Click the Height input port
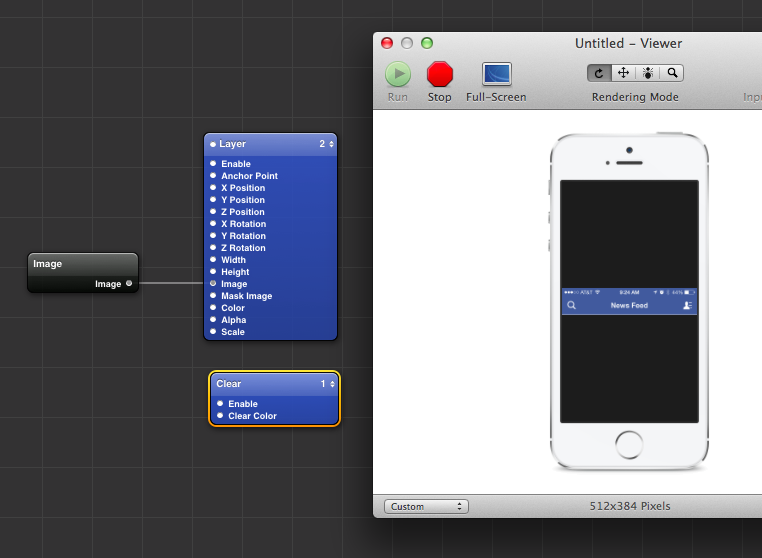This screenshot has width=762, height=558. (213, 271)
